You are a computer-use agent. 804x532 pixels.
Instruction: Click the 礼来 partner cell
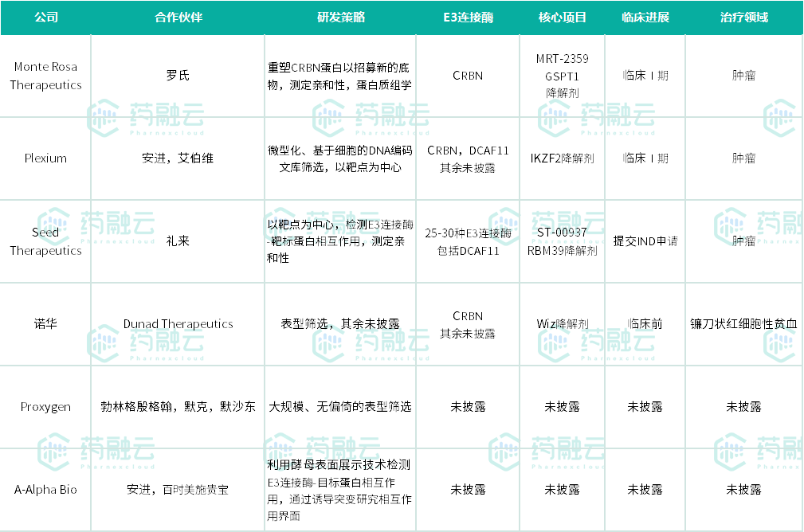(x=178, y=241)
